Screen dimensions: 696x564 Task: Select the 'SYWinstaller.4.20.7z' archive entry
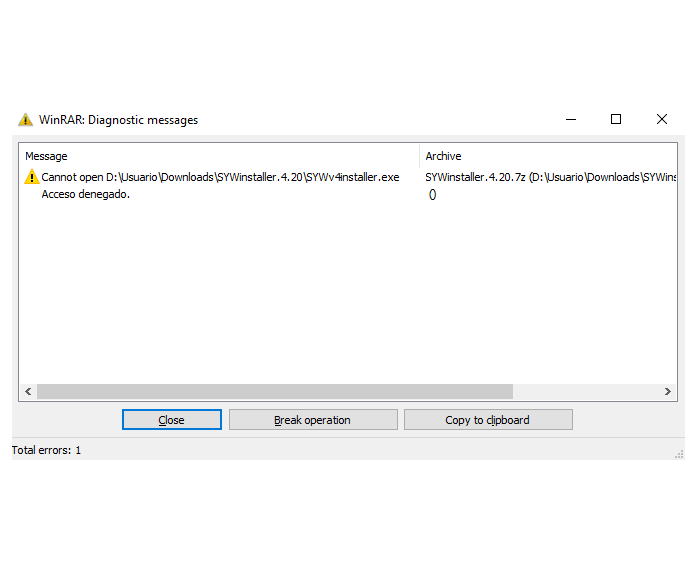(550, 177)
